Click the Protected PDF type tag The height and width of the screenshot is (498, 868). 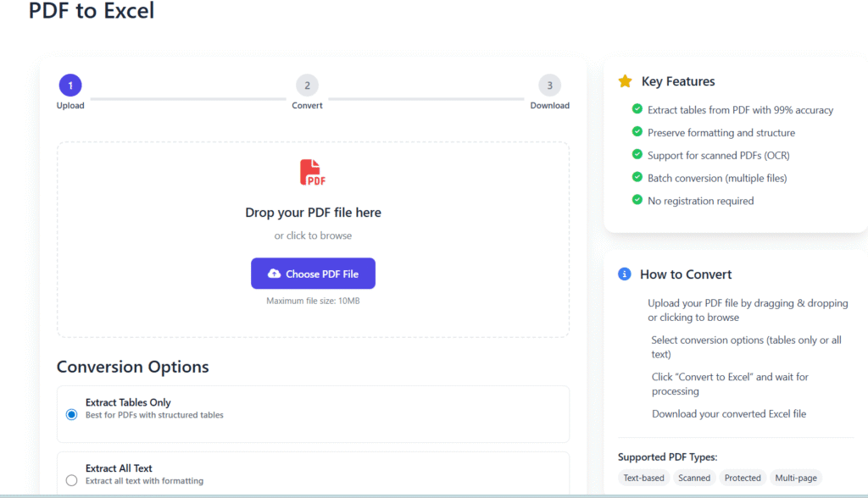point(743,478)
